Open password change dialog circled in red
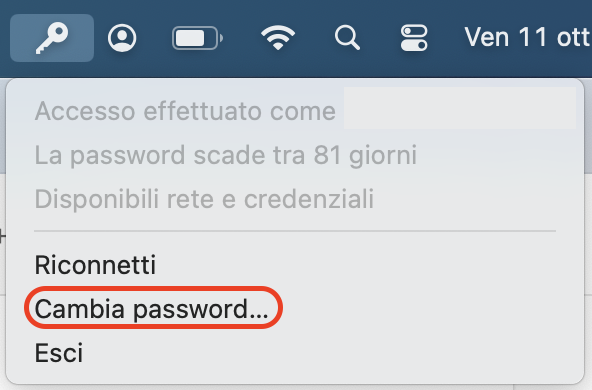592x390 pixels. coord(152,309)
